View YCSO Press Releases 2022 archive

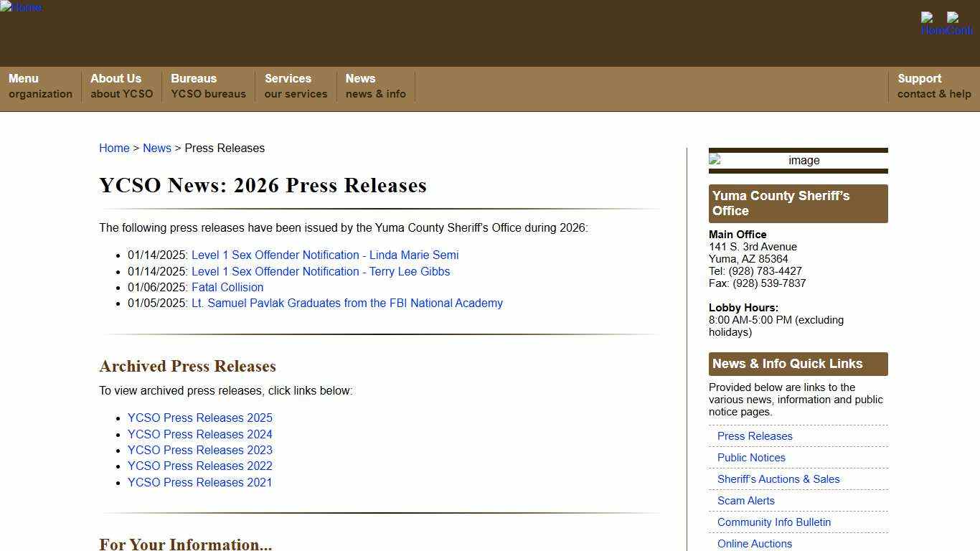(x=199, y=466)
